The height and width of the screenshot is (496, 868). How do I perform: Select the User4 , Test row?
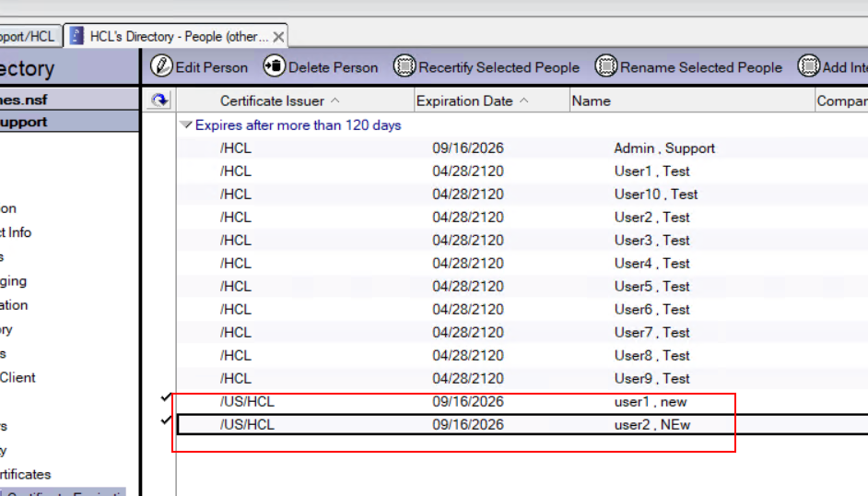(x=522, y=264)
